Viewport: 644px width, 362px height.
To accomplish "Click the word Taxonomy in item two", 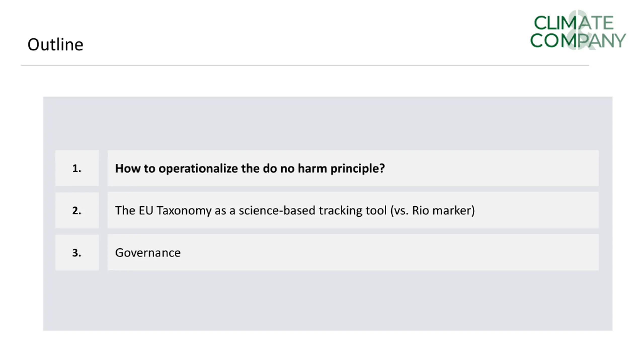I will (x=184, y=211).
